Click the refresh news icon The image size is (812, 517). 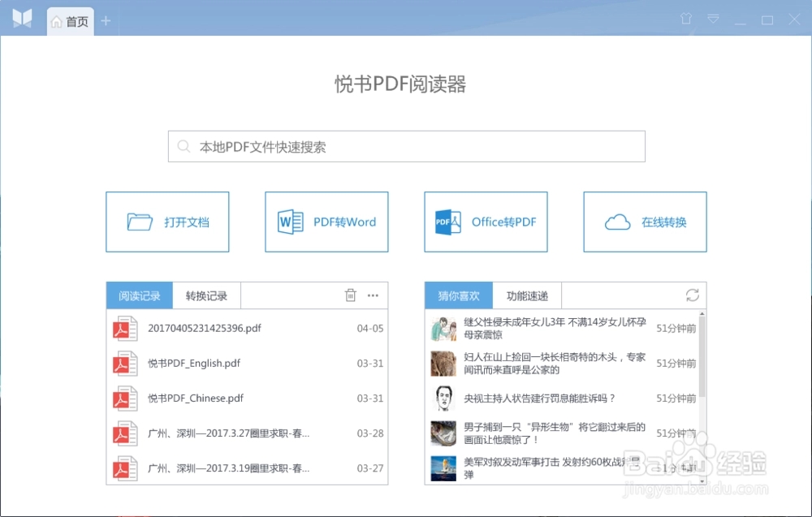(x=693, y=295)
